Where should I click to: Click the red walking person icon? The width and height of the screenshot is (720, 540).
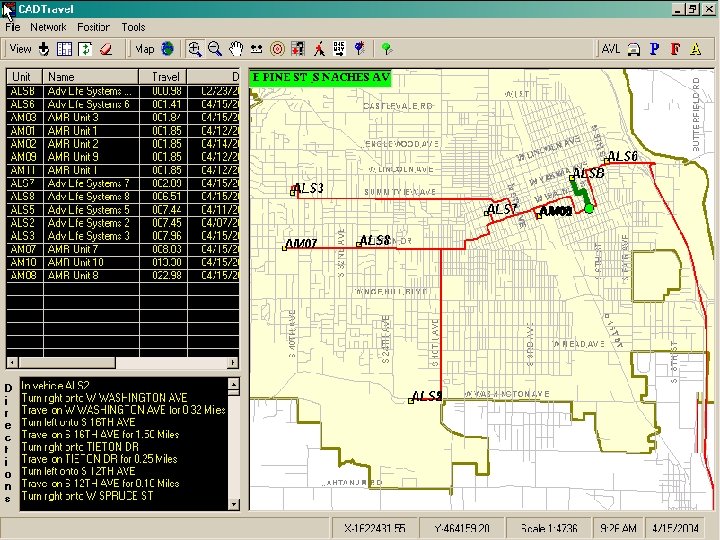(x=319, y=49)
